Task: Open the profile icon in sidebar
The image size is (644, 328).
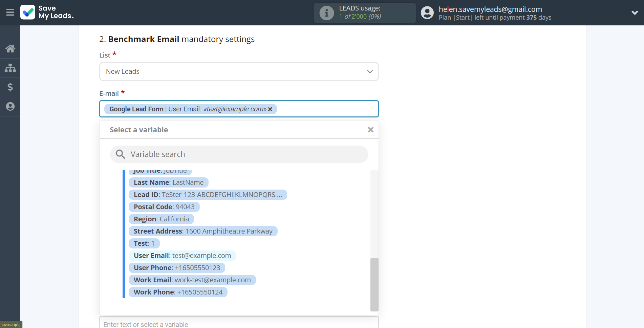Action: coord(10,107)
